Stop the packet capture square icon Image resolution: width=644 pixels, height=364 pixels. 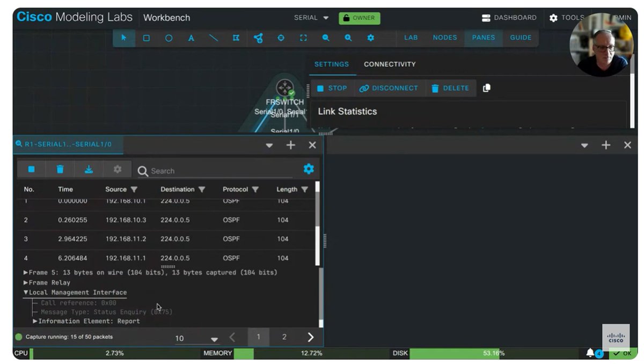31,169
